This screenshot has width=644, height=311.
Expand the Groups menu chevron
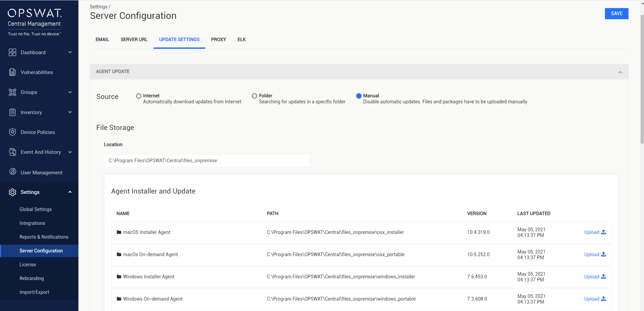[x=70, y=92]
